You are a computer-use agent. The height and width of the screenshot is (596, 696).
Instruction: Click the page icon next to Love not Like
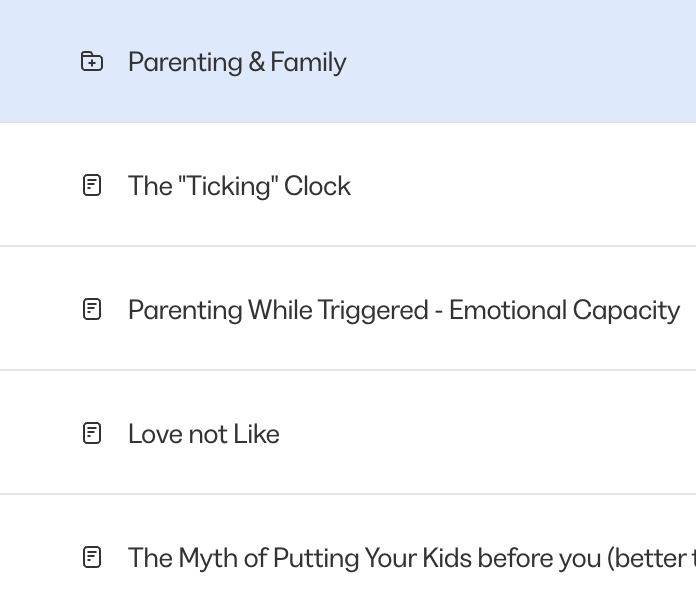[x=92, y=433]
